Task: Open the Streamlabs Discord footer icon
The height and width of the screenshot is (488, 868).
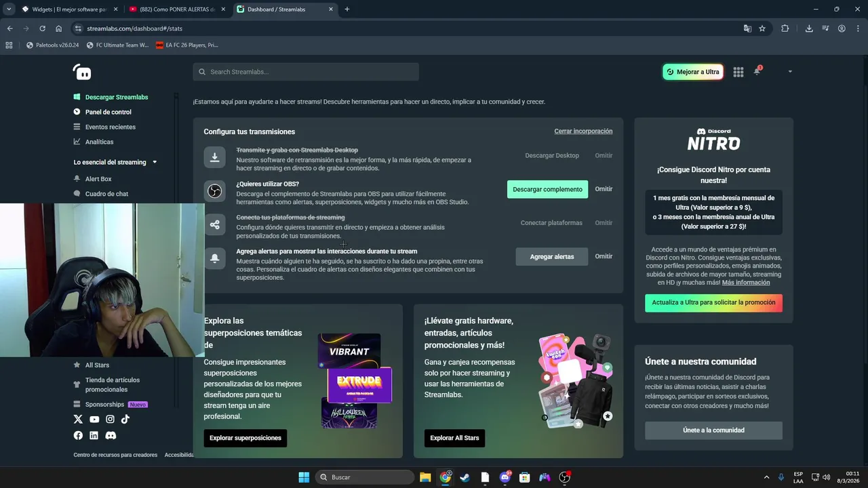Action: coord(111,435)
